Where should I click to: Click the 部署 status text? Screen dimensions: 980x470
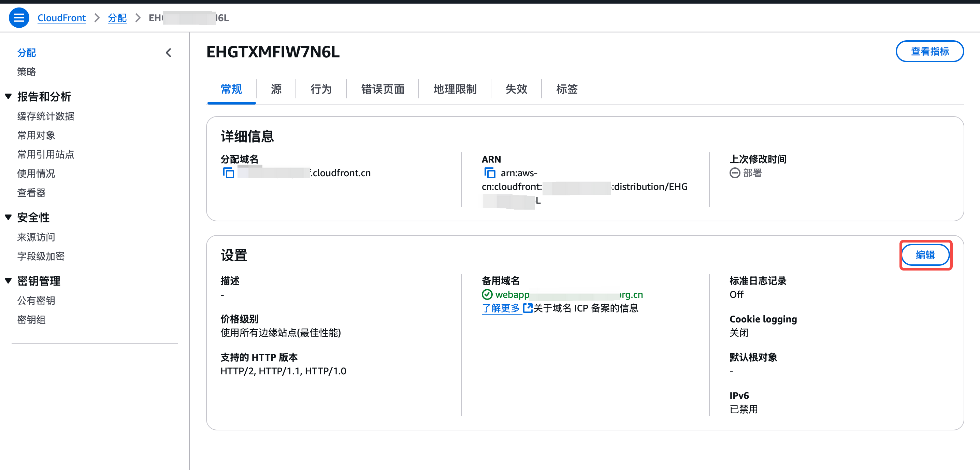752,173
